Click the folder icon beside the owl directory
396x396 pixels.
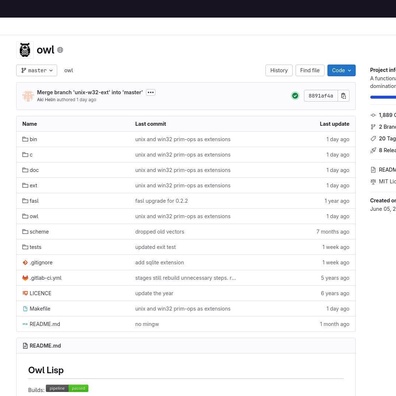pos(25,216)
